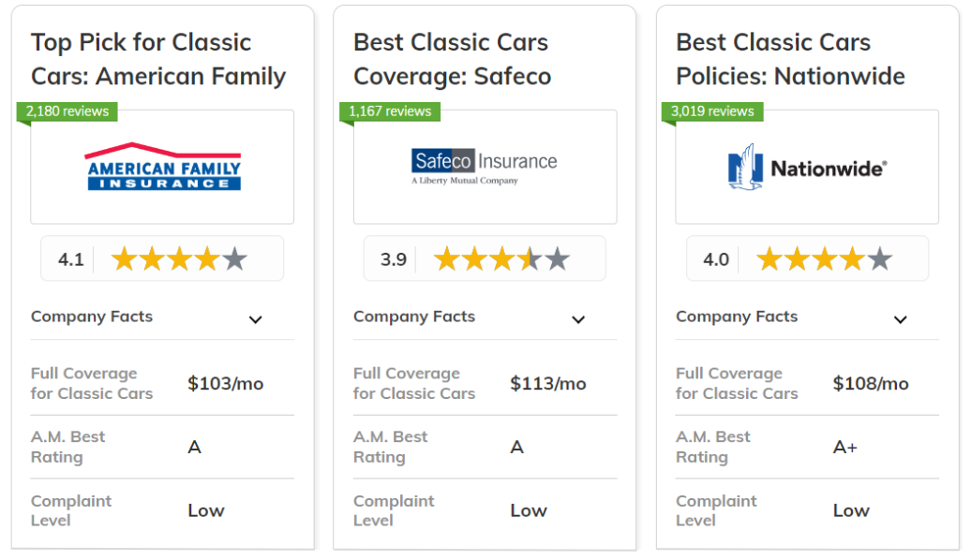
Task: Click Best Classic Cars Coverage: Safeco heading
Action: click(x=452, y=59)
